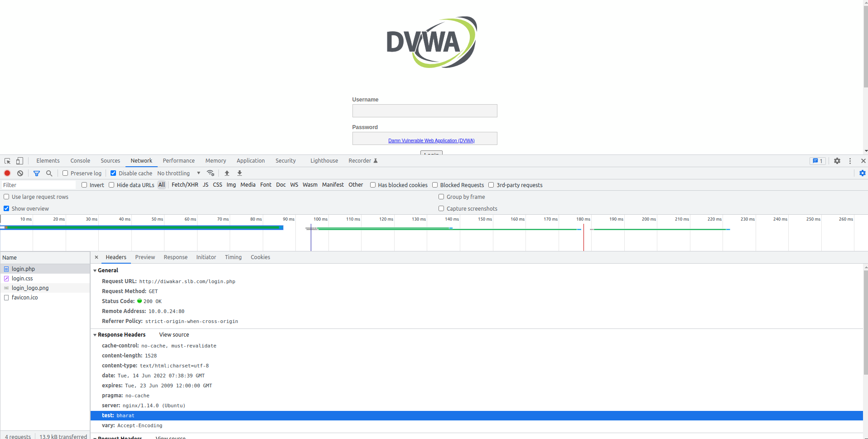This screenshot has width=868, height=439.
Task: Toggle the network filter funnel icon
Action: pyautogui.click(x=37, y=173)
